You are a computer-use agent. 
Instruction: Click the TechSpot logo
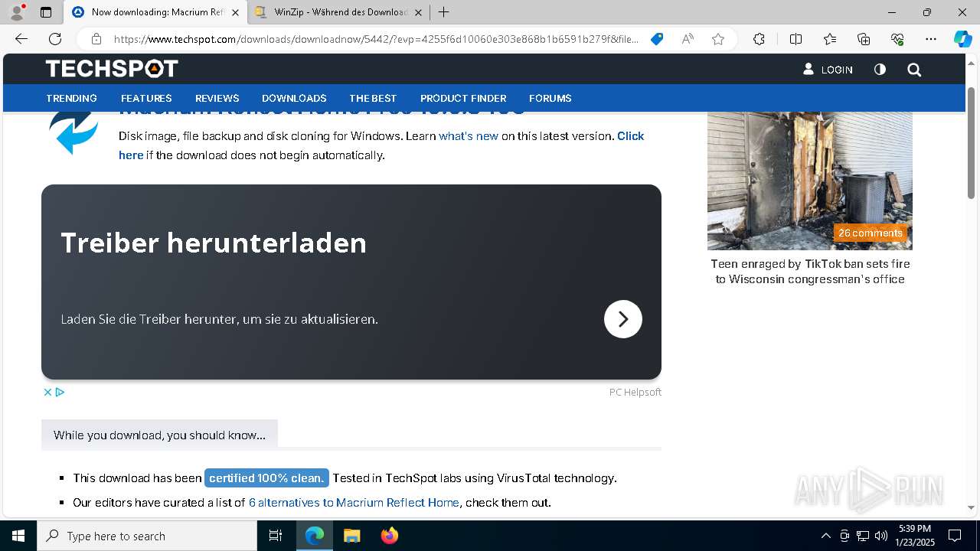click(112, 69)
